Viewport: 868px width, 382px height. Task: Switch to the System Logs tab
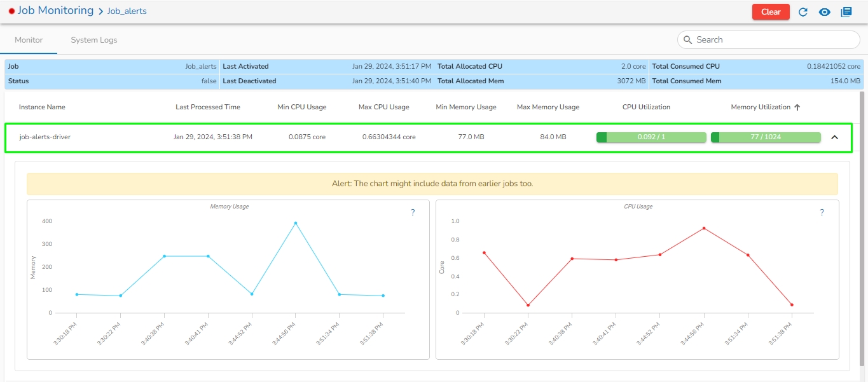click(x=94, y=40)
